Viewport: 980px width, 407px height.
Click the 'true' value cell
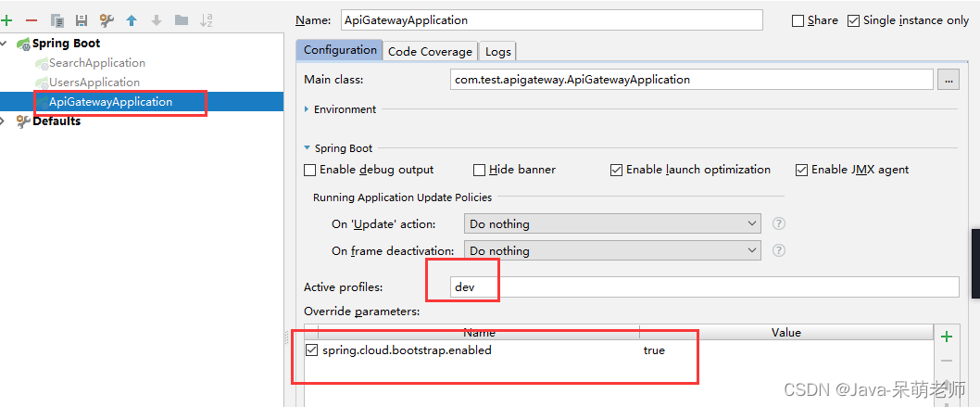tap(654, 350)
